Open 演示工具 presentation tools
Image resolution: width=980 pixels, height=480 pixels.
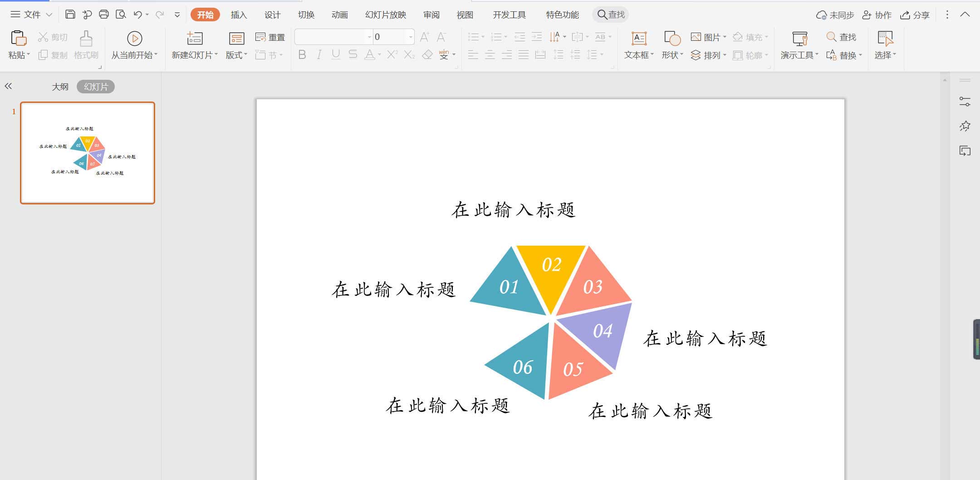tap(799, 45)
